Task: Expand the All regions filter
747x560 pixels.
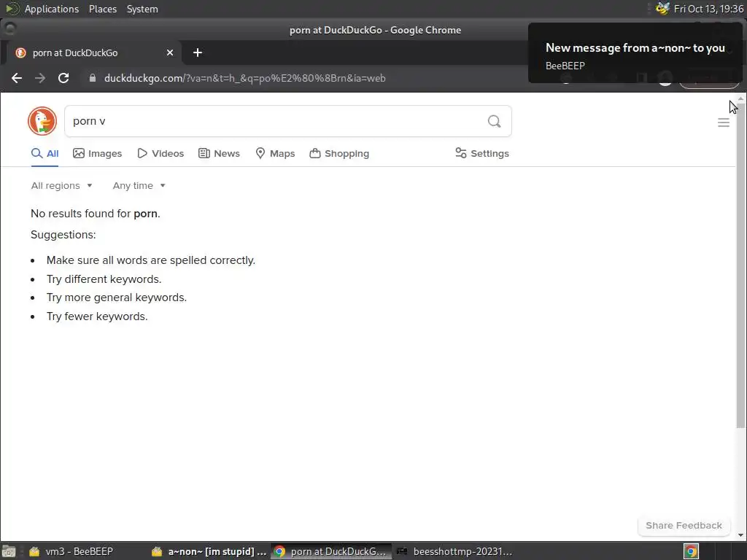Action: [61, 186]
